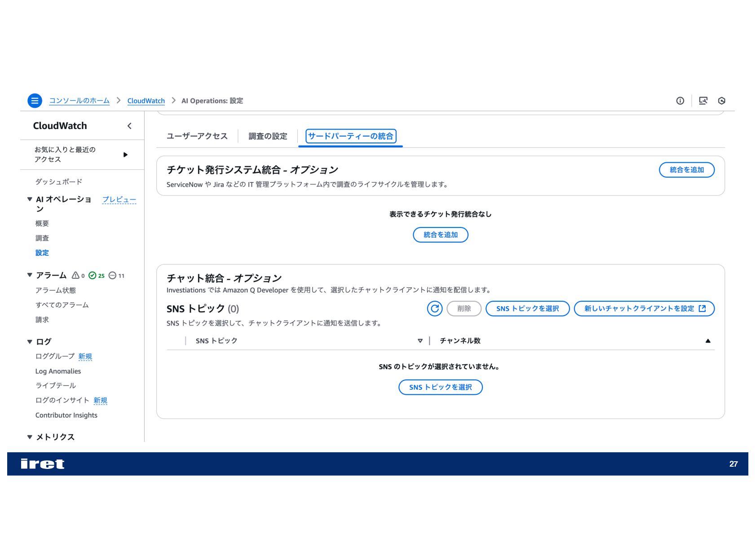Open 概要 under AI オペレーション

pos(42,223)
